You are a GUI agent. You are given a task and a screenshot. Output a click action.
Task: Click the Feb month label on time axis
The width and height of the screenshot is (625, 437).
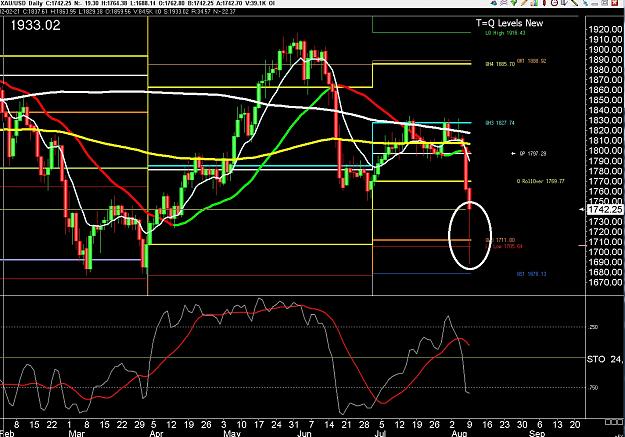[x=7, y=433]
